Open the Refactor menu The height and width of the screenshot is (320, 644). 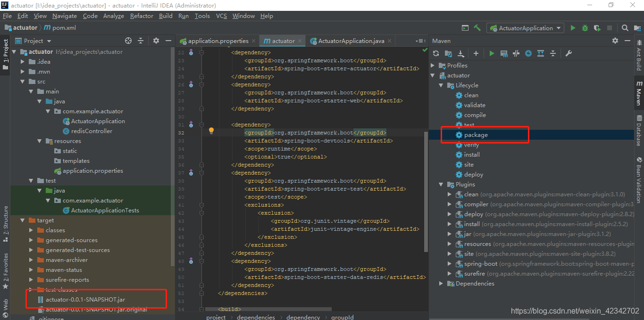[x=142, y=16]
